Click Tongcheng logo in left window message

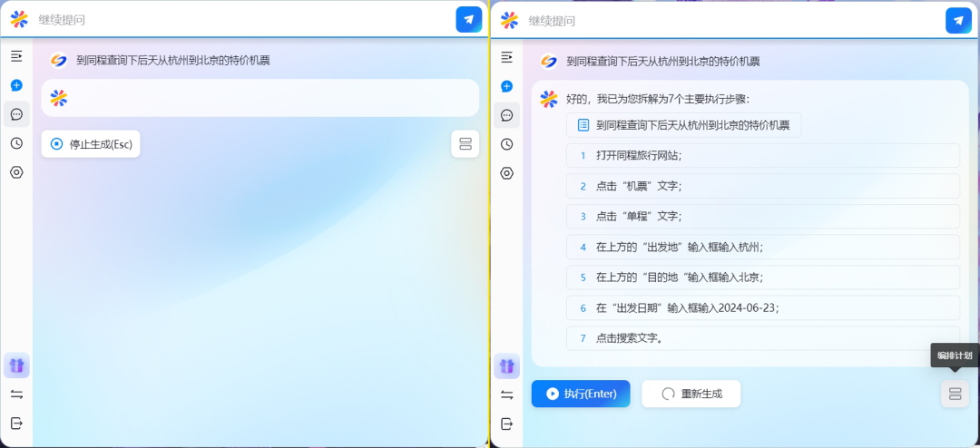coord(59,60)
